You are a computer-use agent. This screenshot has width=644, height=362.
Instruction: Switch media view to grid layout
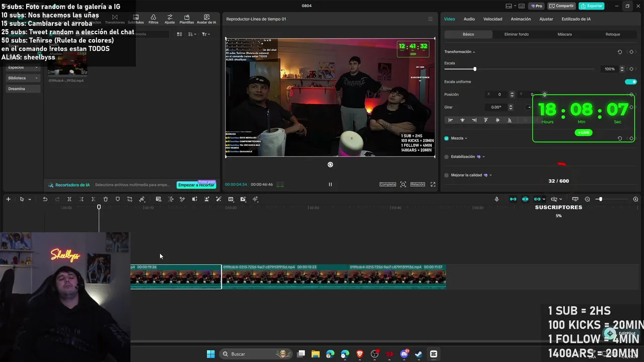click(179, 34)
